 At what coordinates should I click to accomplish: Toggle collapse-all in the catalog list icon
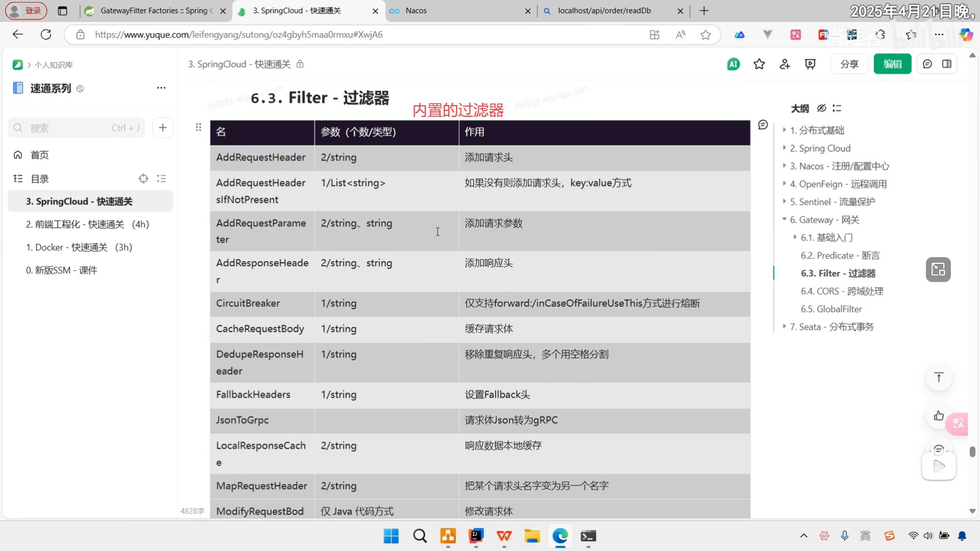coord(161,179)
